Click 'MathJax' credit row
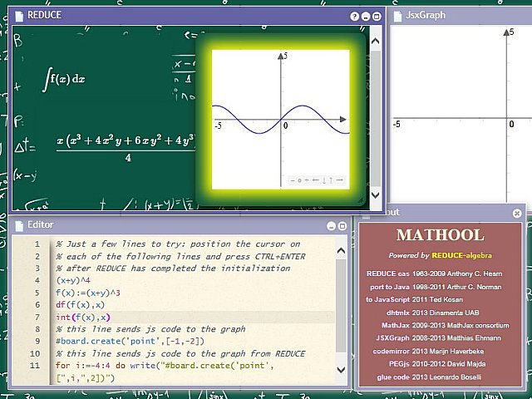The width and height of the screenshot is (532, 399). pyautogui.click(x=446, y=325)
